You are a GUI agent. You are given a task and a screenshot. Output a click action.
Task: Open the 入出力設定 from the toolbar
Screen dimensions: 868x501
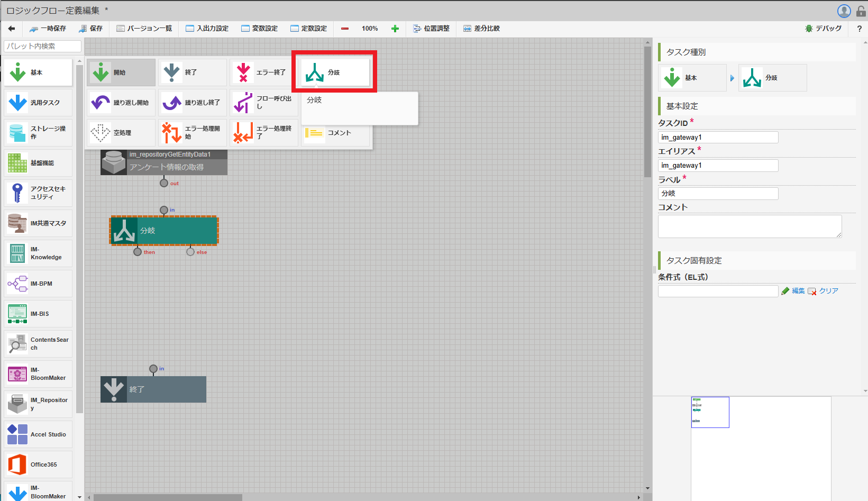click(x=208, y=29)
